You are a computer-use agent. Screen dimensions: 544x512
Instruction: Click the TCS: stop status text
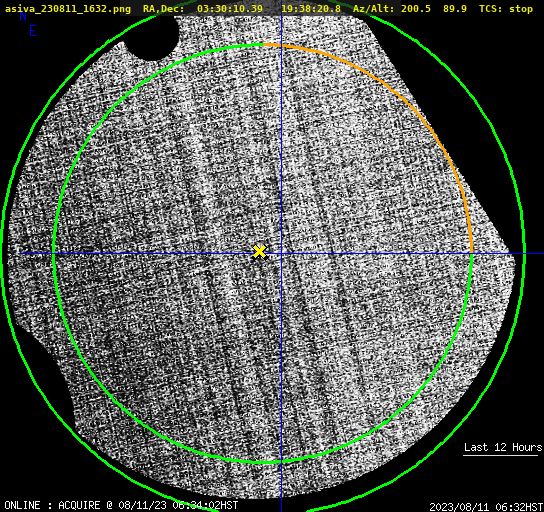506,9
